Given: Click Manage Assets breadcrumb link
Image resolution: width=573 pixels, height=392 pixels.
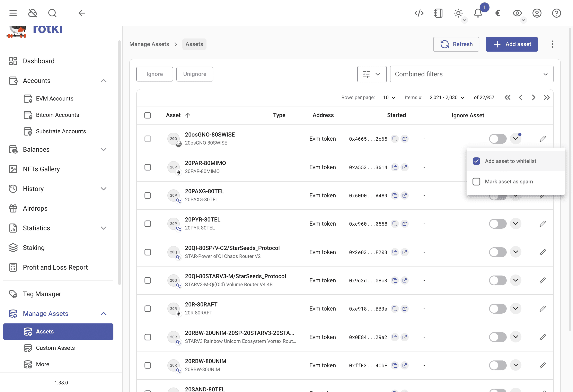Looking at the screenshot, I should pyautogui.click(x=149, y=44).
